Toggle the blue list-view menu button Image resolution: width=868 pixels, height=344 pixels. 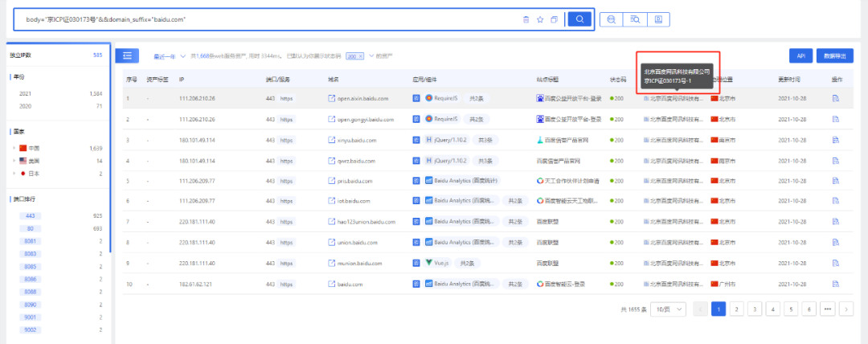(x=127, y=55)
